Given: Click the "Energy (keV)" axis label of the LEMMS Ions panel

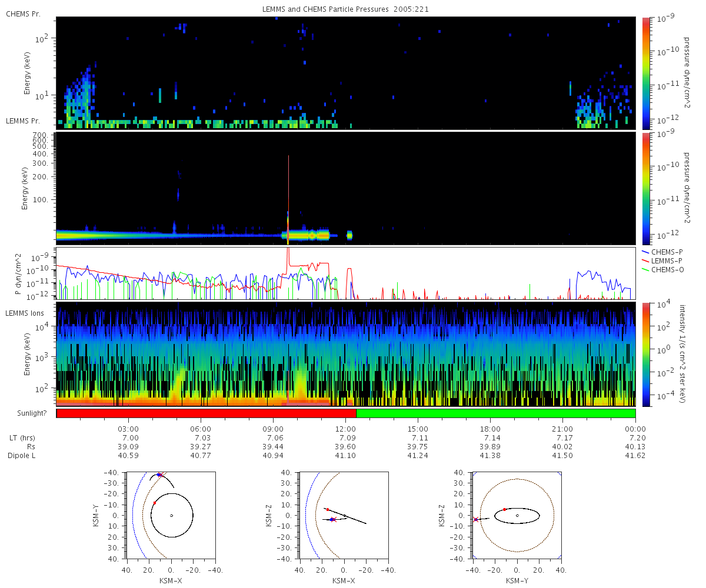Looking at the screenshot, I should pos(27,355).
